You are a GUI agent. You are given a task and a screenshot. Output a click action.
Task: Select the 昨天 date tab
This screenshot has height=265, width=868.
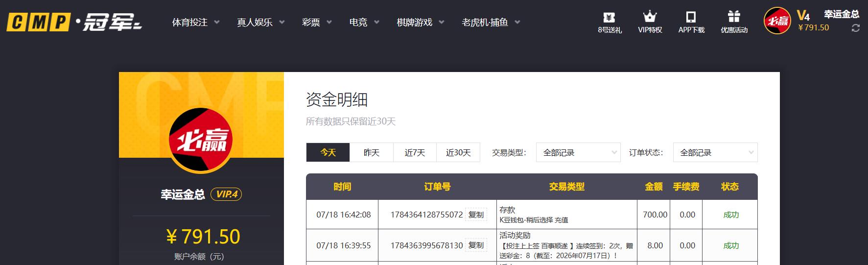pos(372,152)
